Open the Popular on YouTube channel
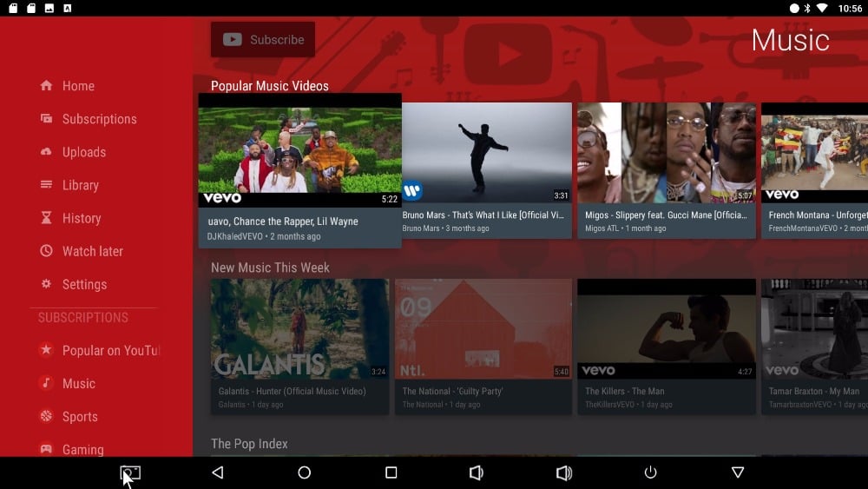Image resolution: width=868 pixels, height=489 pixels. (x=99, y=351)
